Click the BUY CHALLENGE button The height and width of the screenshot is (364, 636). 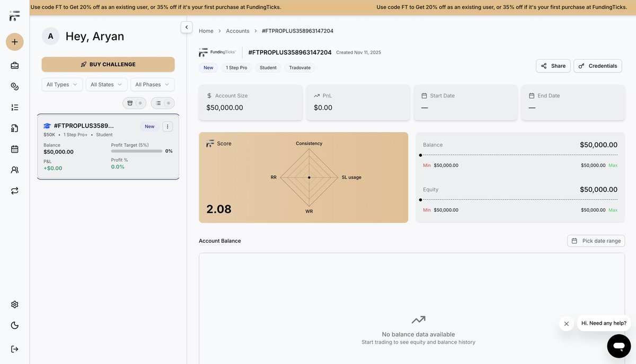tap(108, 64)
